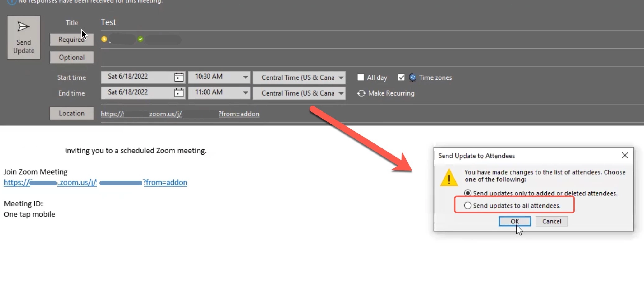644x300 pixels.
Task: Click the Make Recurring label
Action: point(391,93)
